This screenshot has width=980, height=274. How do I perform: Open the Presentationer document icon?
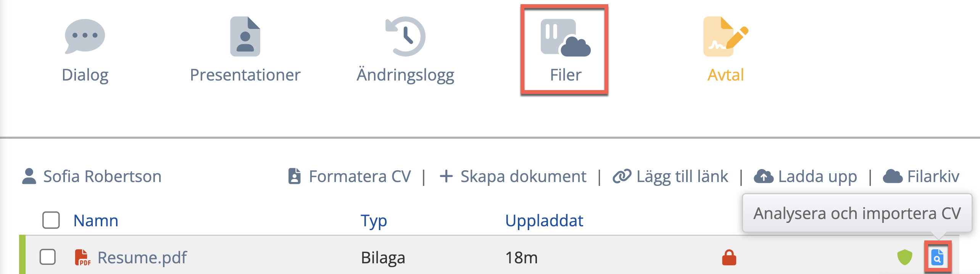(245, 36)
